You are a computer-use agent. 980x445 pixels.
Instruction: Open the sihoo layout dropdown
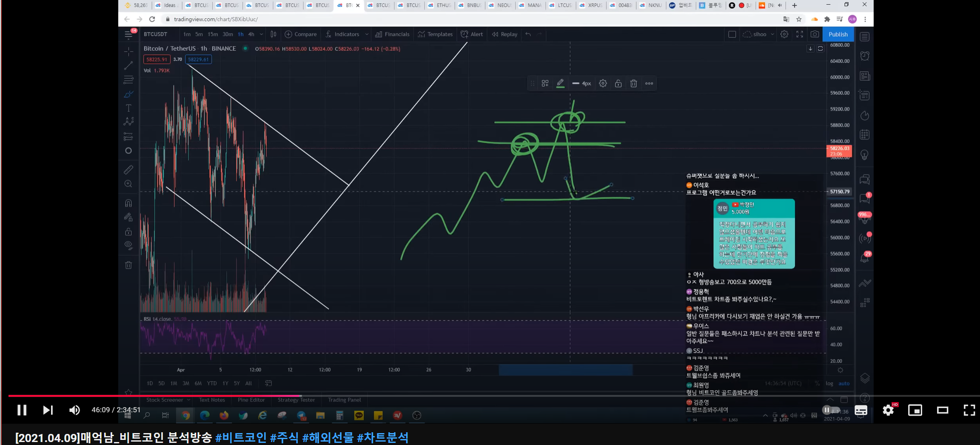[x=759, y=34]
